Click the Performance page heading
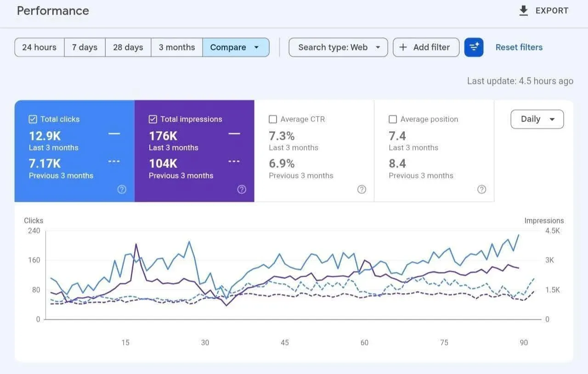 pyautogui.click(x=53, y=11)
